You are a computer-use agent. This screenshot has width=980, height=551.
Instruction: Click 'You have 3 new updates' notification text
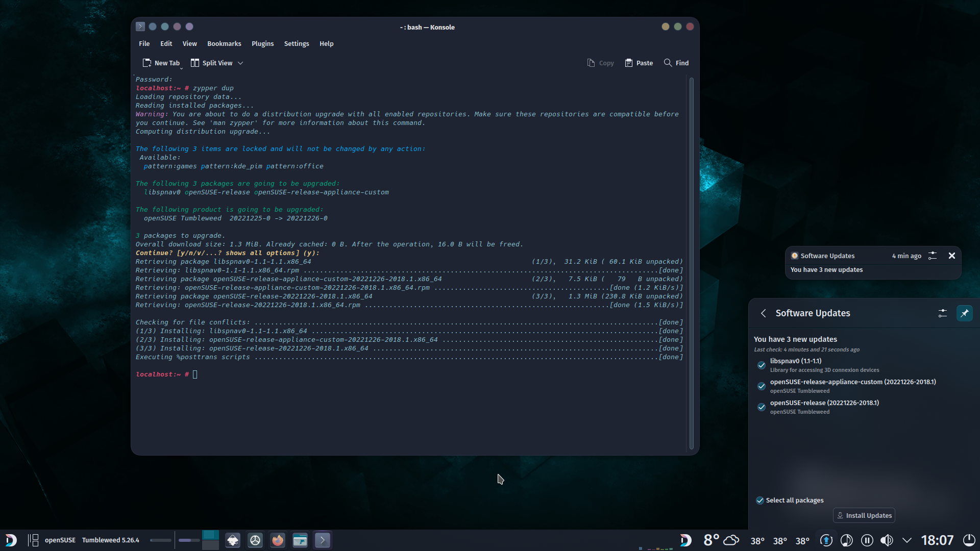[x=826, y=270]
